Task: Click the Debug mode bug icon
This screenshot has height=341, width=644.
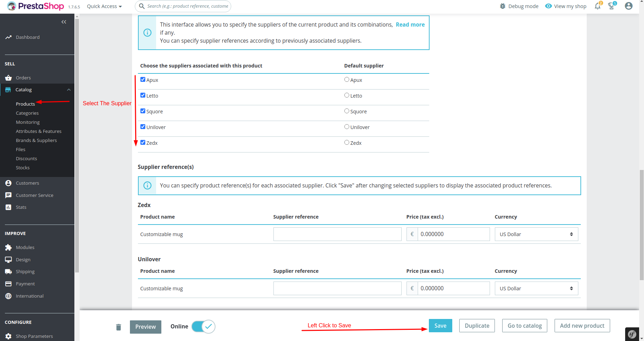Action: coord(503,6)
